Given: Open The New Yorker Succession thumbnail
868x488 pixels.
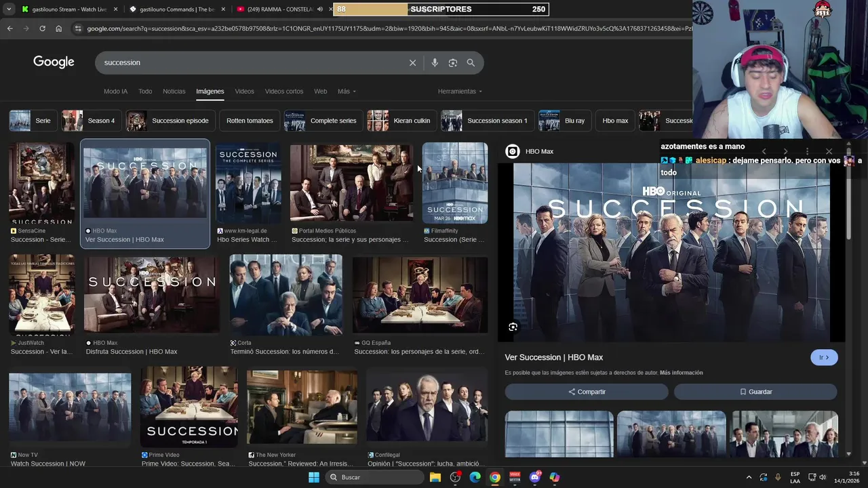Looking at the screenshot, I should pyautogui.click(x=302, y=407).
